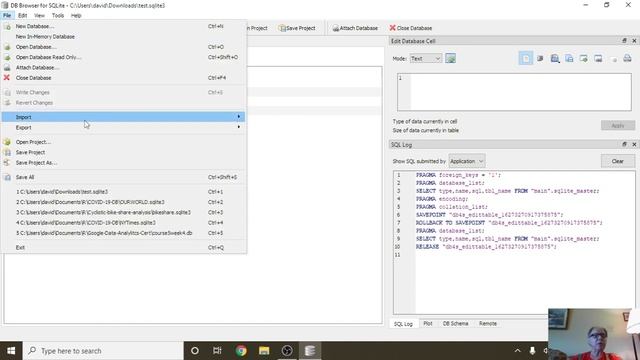
Task: Open Windows Start menu
Action: (x=11, y=351)
